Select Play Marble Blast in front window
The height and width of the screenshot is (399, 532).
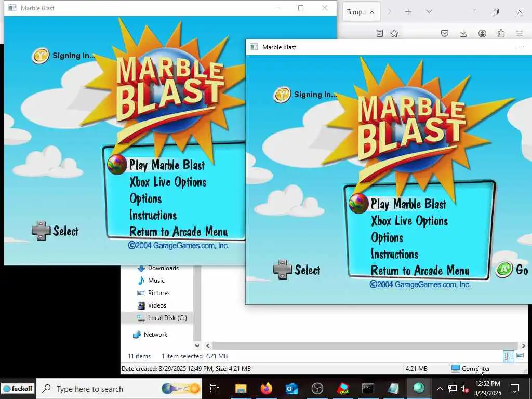click(408, 204)
